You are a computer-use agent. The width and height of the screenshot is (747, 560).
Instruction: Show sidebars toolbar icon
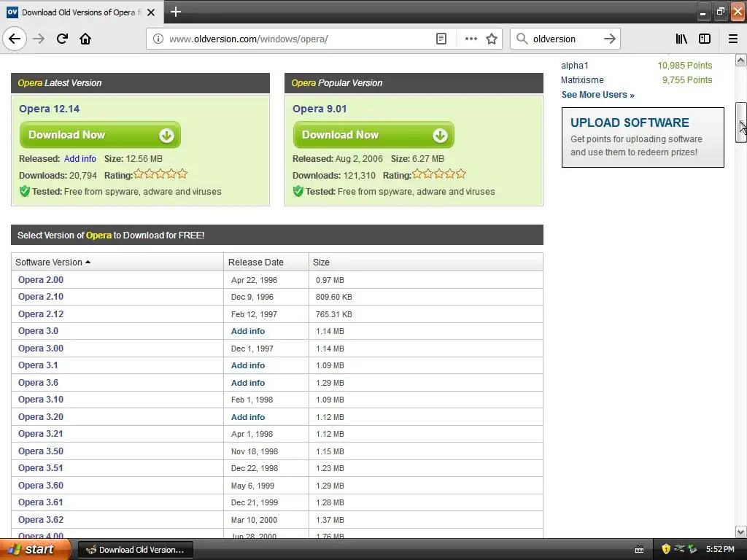[705, 39]
